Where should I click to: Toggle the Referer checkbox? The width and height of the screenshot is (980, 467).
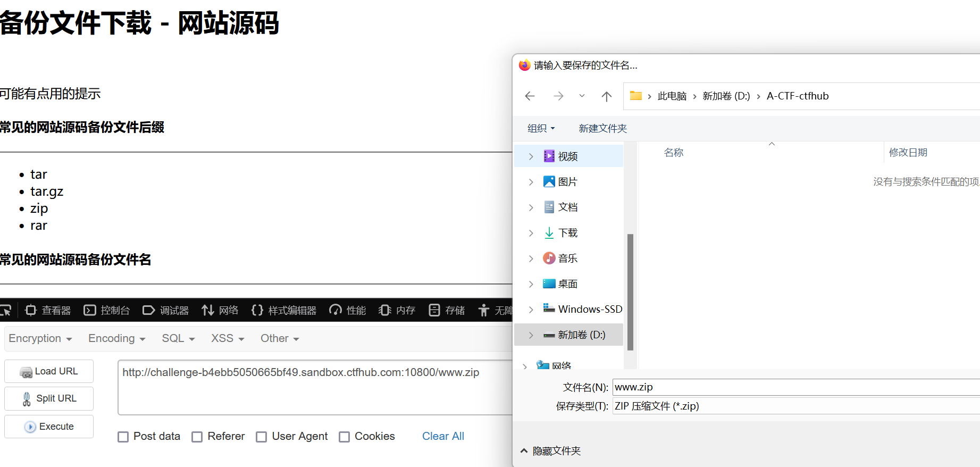(197, 437)
